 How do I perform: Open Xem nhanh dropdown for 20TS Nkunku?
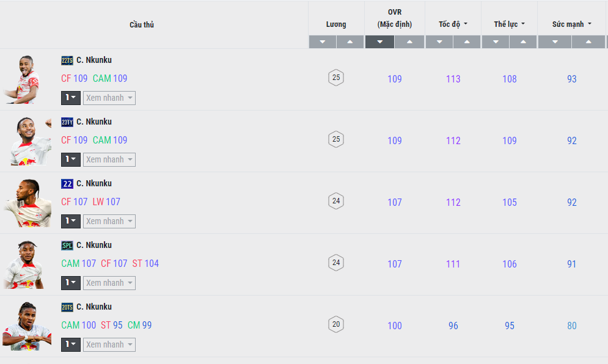(x=109, y=344)
